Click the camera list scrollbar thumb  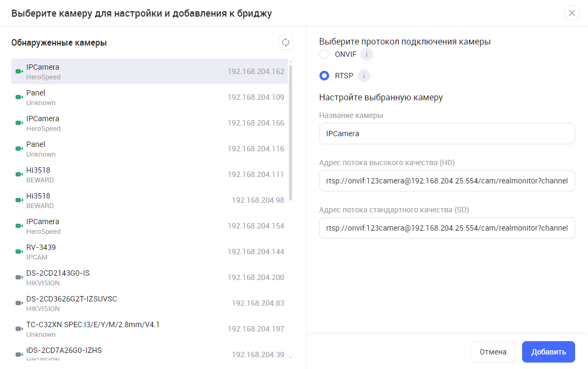(291, 131)
